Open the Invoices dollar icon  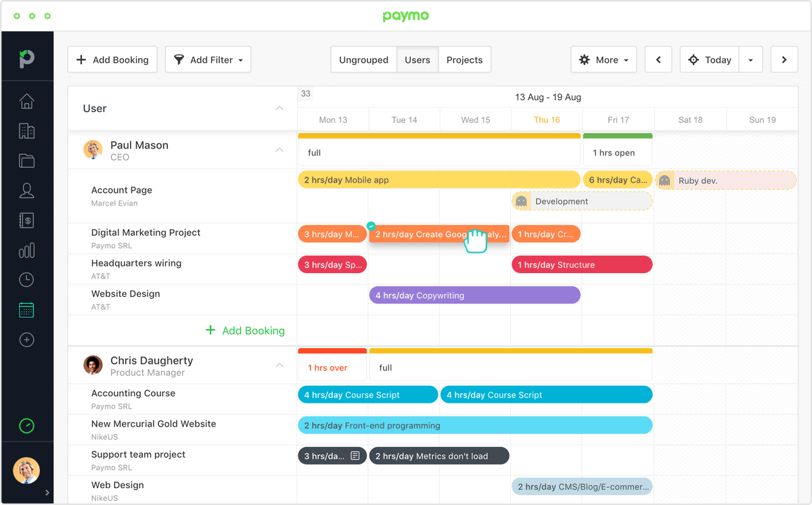point(26,220)
